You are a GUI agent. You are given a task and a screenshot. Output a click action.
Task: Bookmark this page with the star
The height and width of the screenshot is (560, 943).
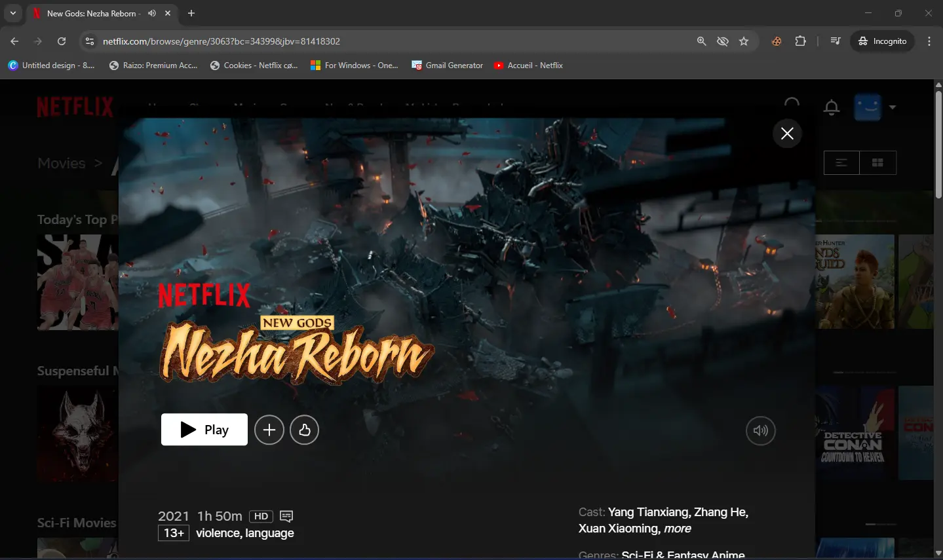744,41
